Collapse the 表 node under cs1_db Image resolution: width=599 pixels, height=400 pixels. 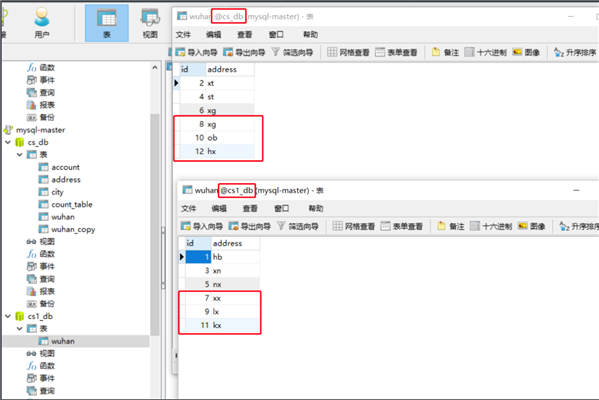coord(20,329)
